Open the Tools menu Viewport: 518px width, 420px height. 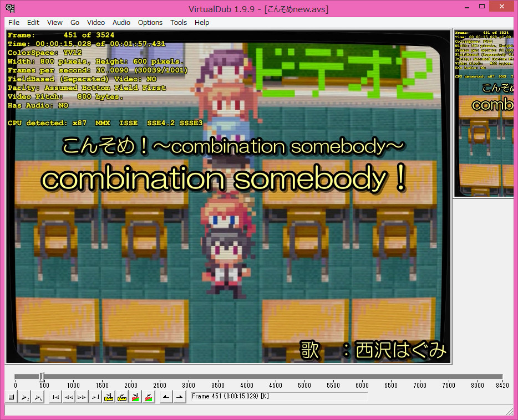tap(179, 22)
